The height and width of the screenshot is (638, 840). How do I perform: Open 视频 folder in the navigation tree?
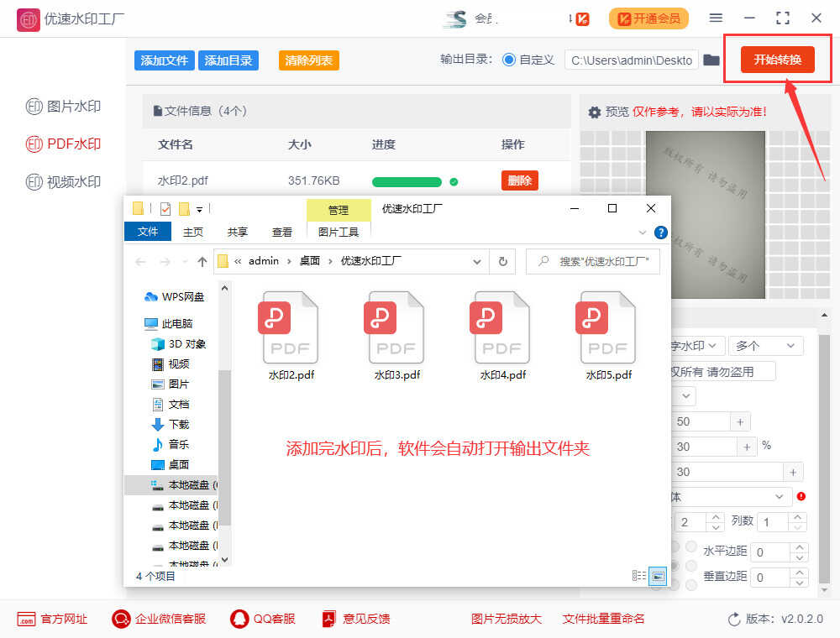click(x=171, y=364)
